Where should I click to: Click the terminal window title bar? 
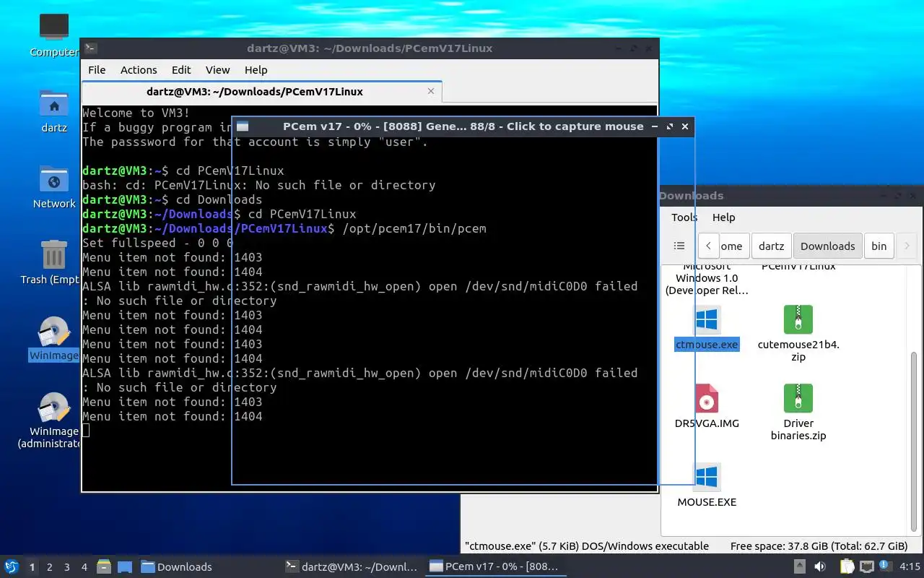click(x=369, y=48)
